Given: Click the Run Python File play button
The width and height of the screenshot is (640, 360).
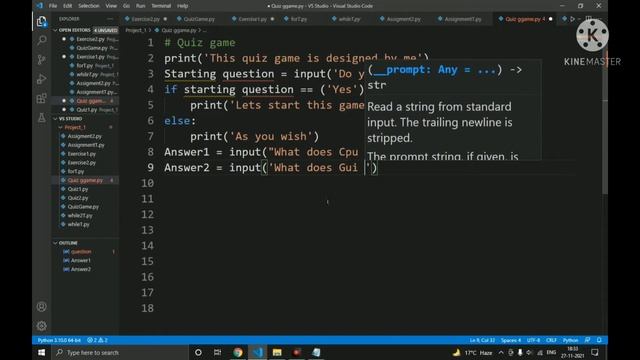Looking at the screenshot, I should pos(572,19).
